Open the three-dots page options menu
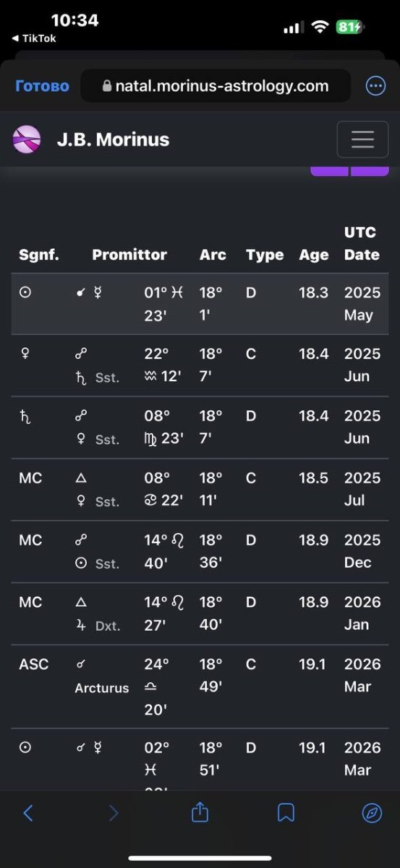Viewport: 400px width, 868px height. click(375, 86)
